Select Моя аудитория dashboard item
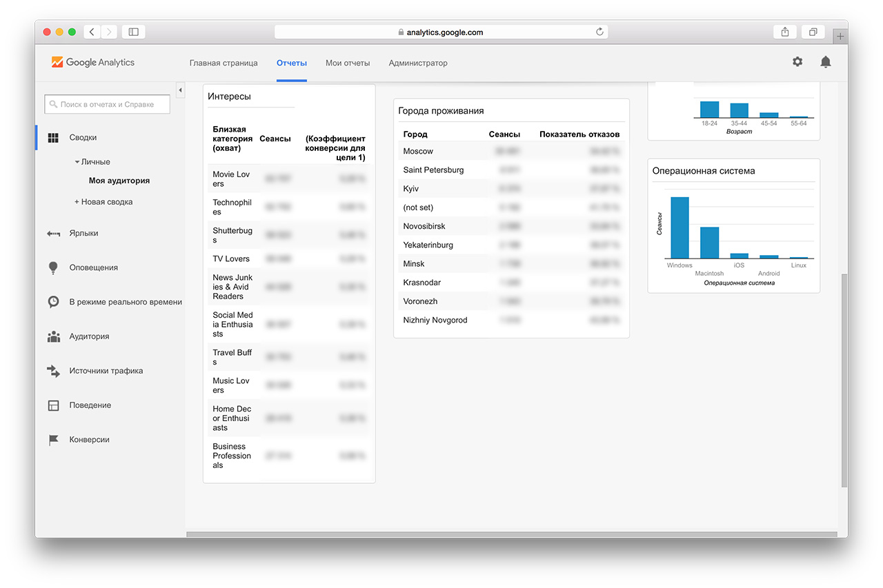 (119, 181)
